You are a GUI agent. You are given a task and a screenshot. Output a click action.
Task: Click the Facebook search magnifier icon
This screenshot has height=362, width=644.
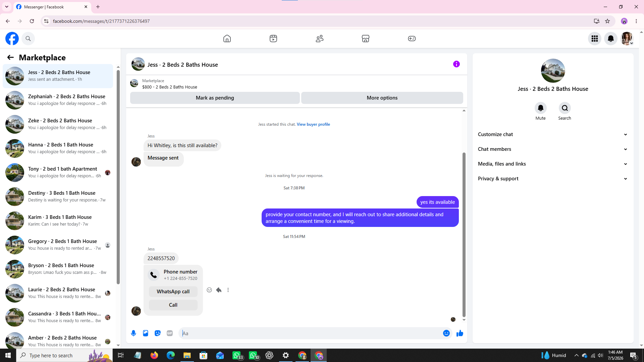[x=28, y=39]
